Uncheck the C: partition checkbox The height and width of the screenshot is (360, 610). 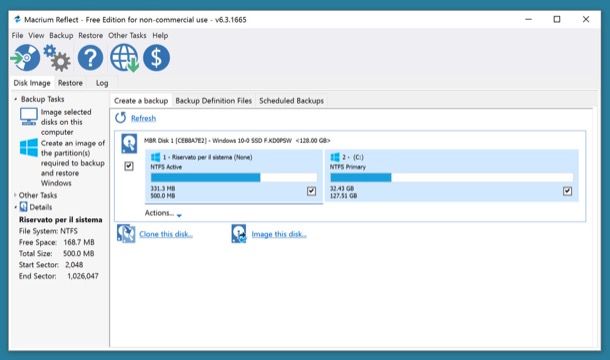(567, 191)
